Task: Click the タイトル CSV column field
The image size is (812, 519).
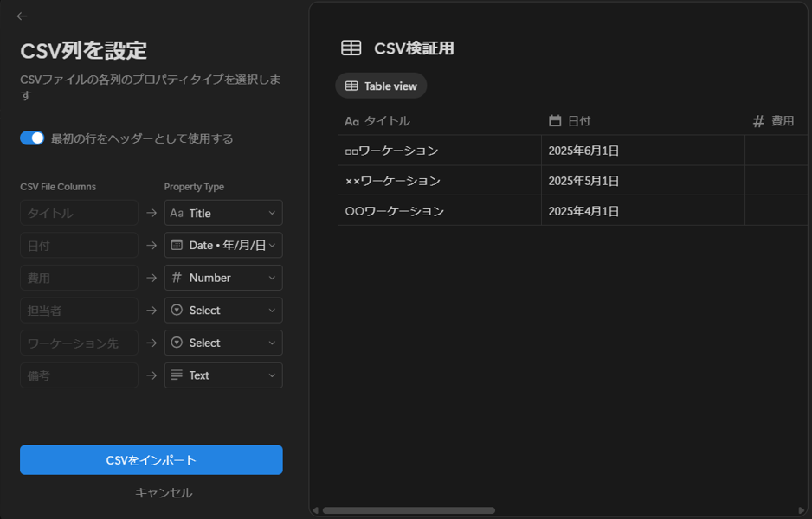Action: (80, 213)
